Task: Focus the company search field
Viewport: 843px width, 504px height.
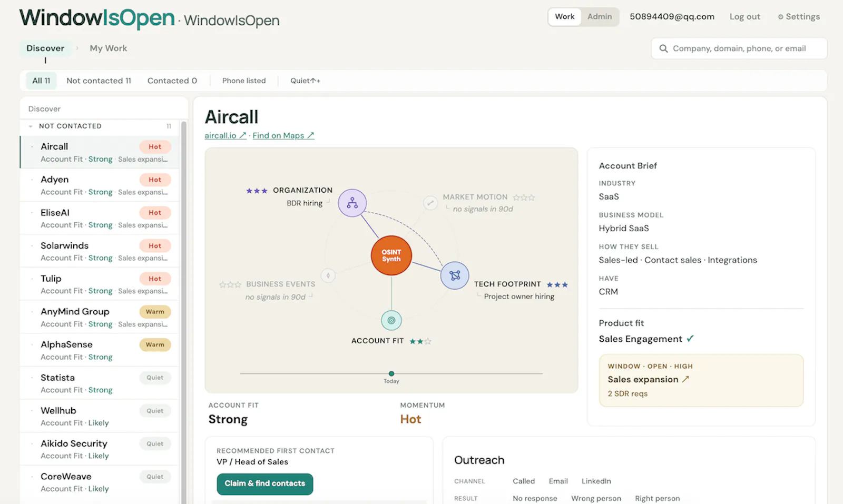Action: click(739, 48)
